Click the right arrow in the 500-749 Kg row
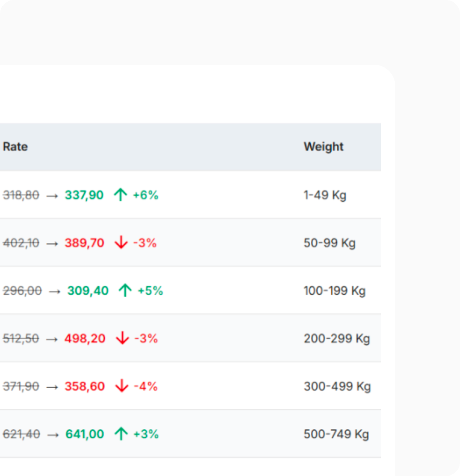This screenshot has height=476, width=460. 53,434
